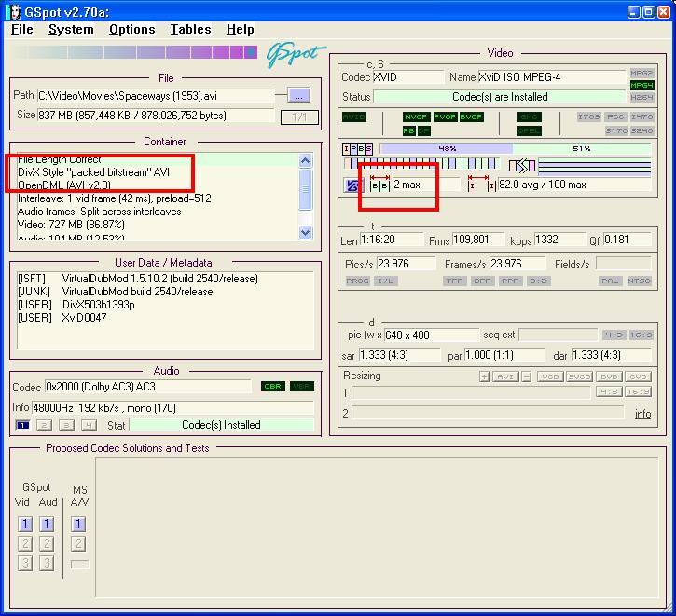Click the I470 indicator
Viewport: 676px width, 616px height.
click(642, 116)
